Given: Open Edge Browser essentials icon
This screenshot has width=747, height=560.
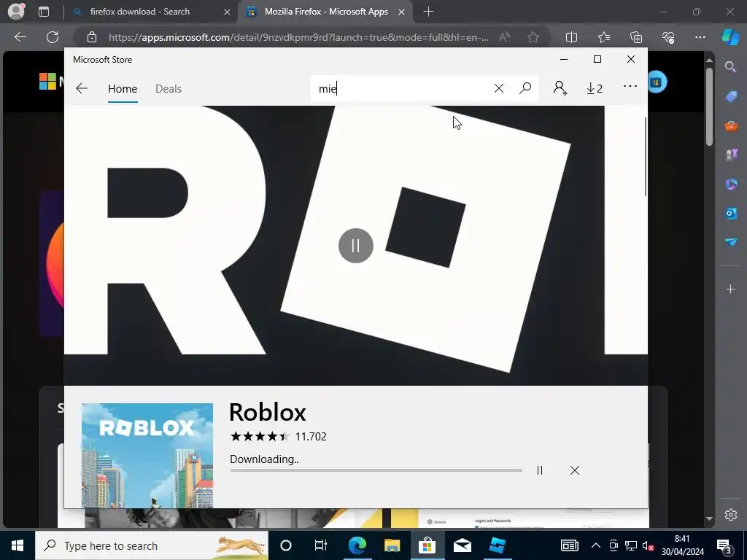Looking at the screenshot, I should pos(668,37).
